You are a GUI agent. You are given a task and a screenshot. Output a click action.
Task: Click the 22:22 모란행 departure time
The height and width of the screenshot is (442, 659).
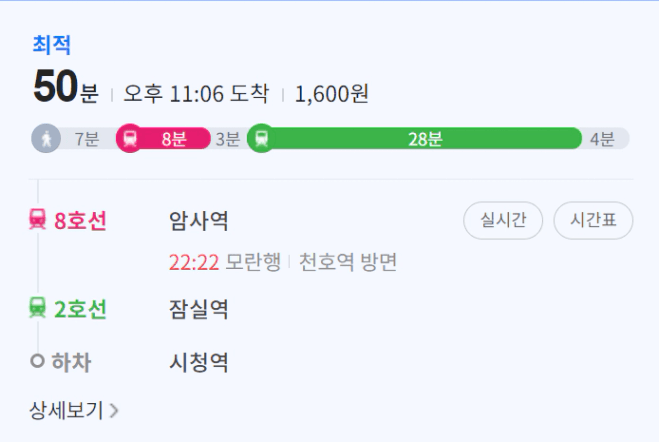click(225, 262)
